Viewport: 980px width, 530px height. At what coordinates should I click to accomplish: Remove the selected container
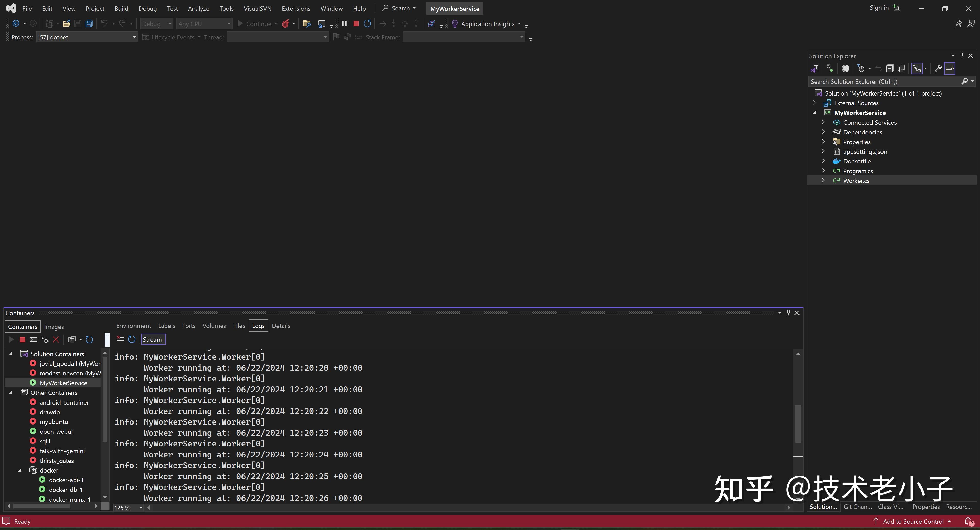[x=56, y=340]
